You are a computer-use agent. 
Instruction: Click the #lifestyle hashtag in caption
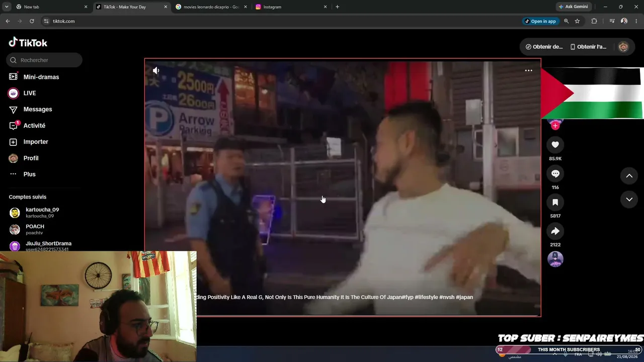point(426,297)
